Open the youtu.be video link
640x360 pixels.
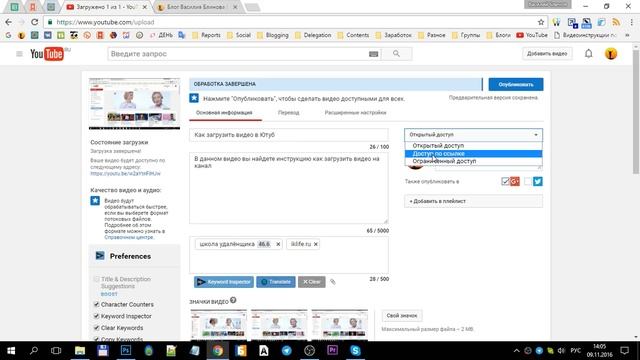(x=125, y=173)
